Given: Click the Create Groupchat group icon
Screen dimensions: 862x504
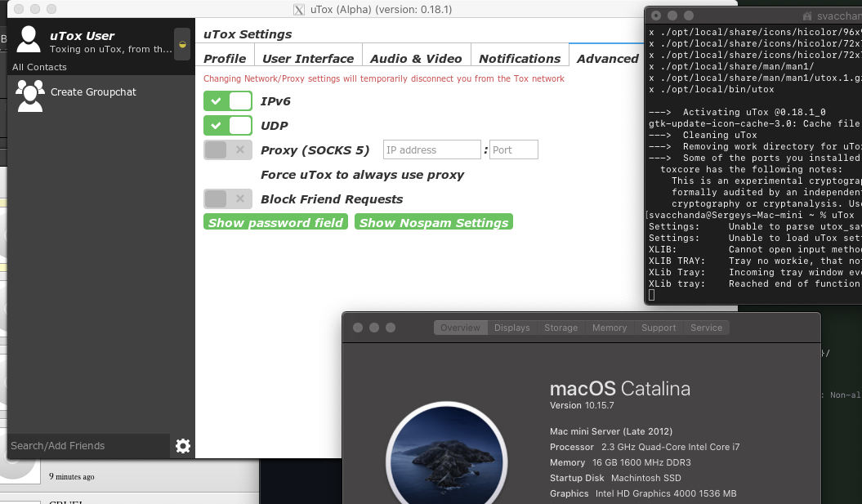Looking at the screenshot, I should tap(29, 96).
